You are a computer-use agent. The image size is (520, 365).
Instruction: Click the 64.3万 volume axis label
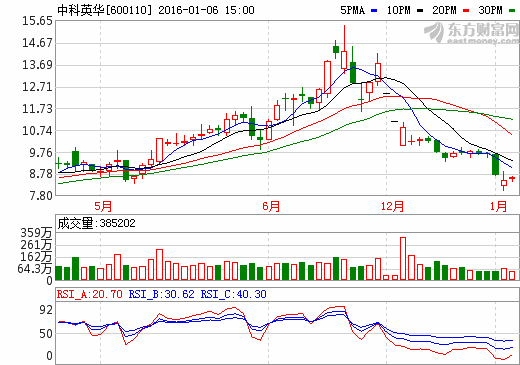35,269
